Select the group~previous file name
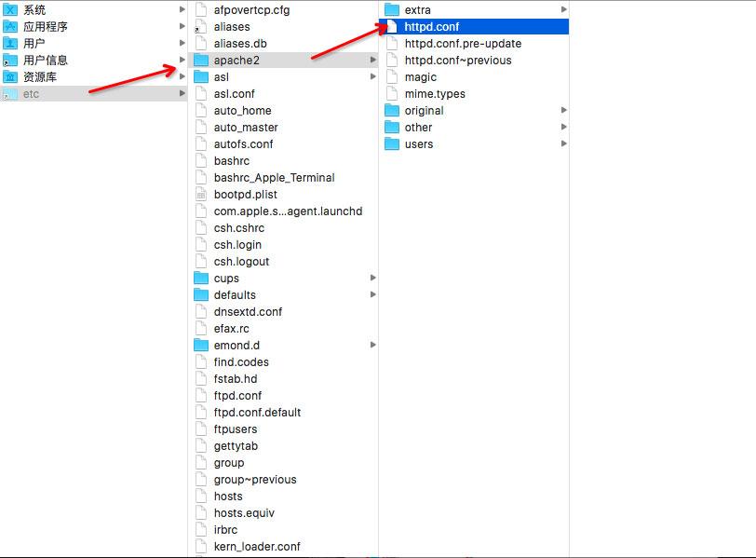The image size is (756, 558). coord(255,480)
